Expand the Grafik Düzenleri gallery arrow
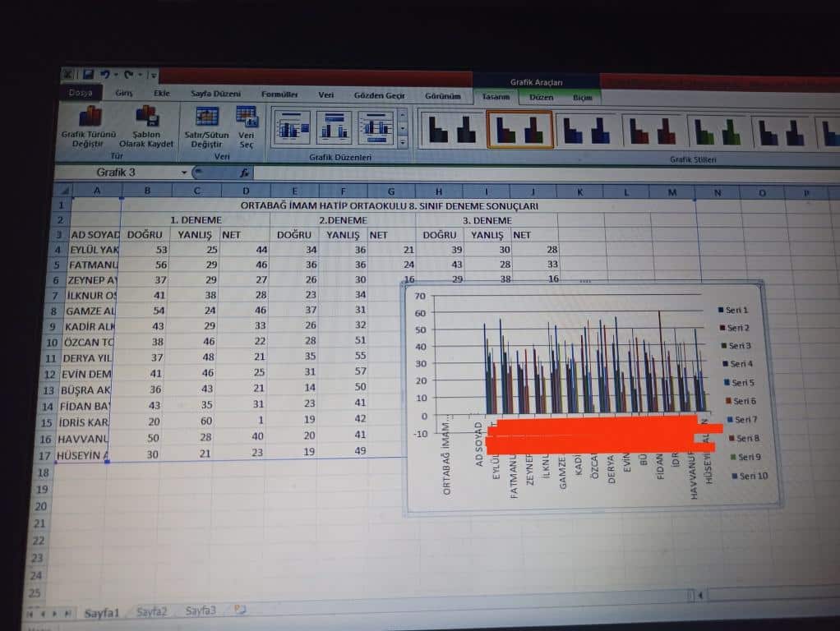840x631 pixels. tap(403, 142)
